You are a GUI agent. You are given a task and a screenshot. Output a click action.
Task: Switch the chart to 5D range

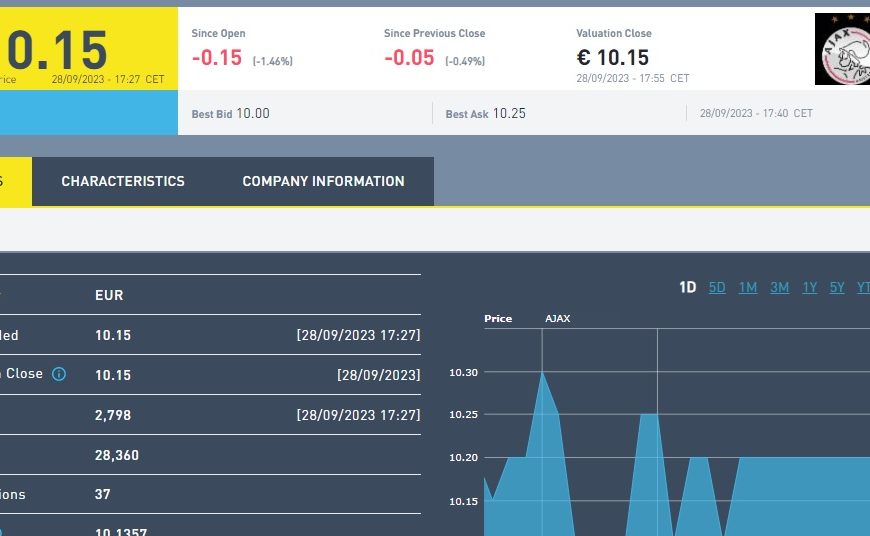pos(717,288)
